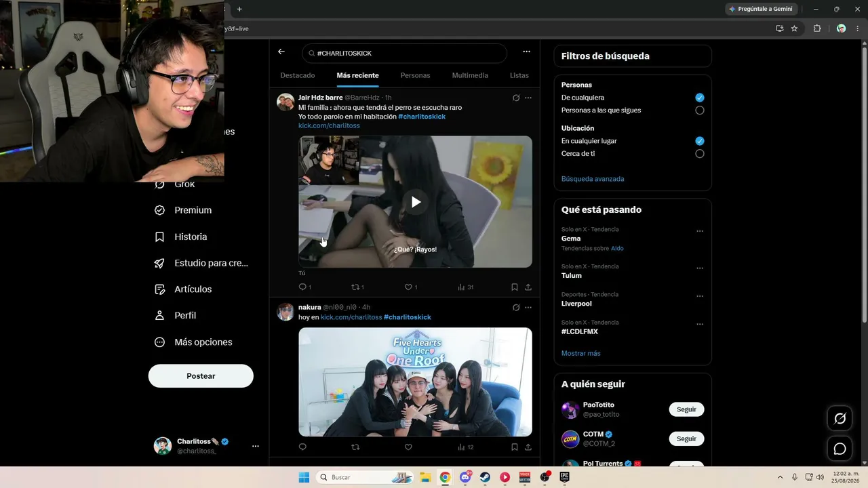Reply to nakura's post
Screen dimensions: 868x488
pos(302,447)
